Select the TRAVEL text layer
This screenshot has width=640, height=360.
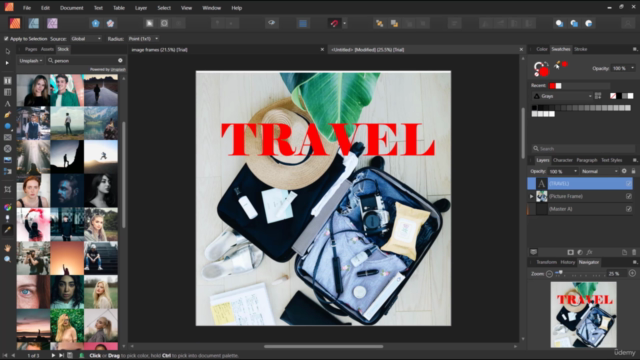tap(580, 184)
